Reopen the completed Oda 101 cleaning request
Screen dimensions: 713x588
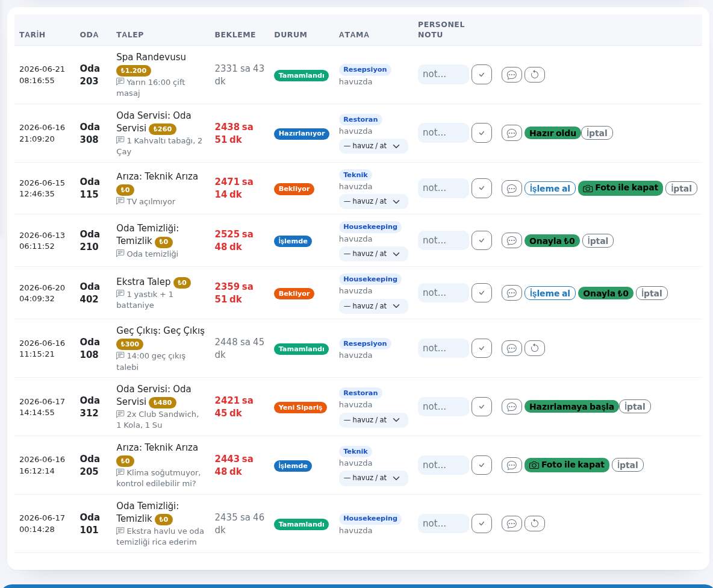[535, 524]
